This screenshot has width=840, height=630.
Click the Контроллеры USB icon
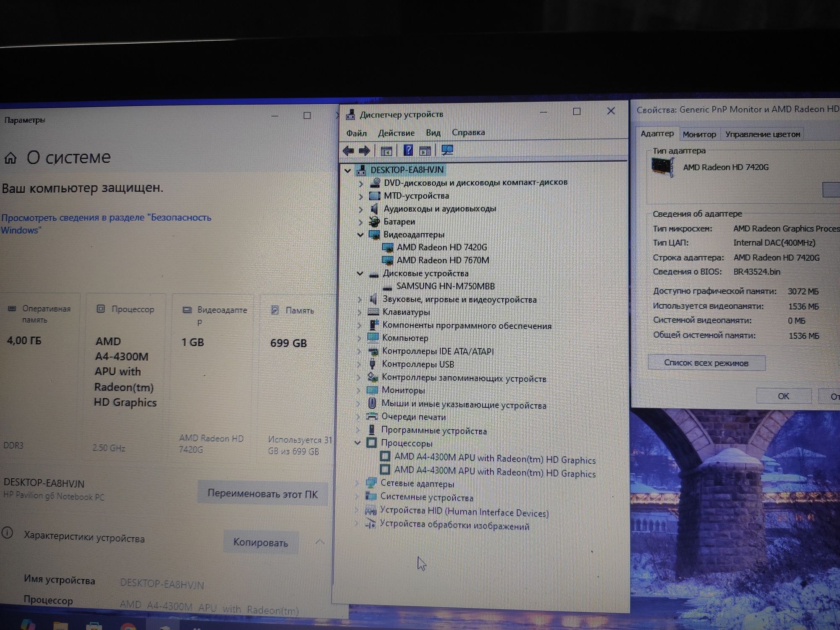pos(372,364)
